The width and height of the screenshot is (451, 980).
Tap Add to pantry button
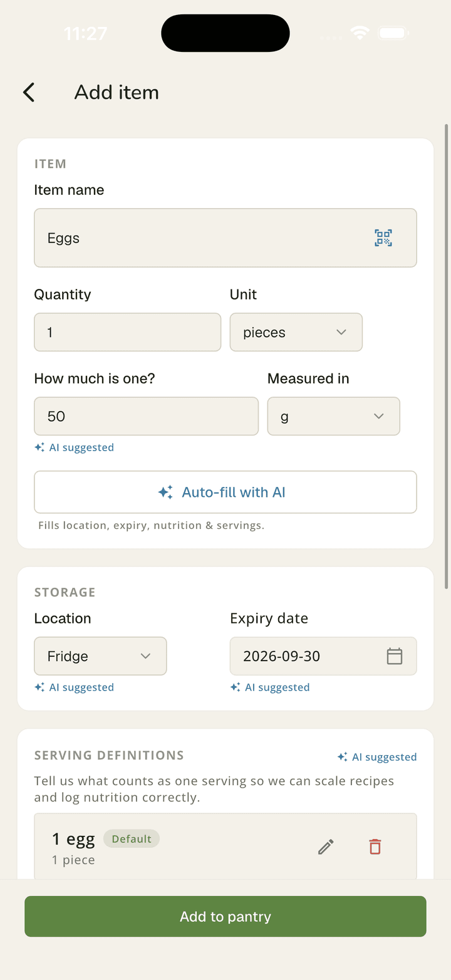(x=225, y=917)
